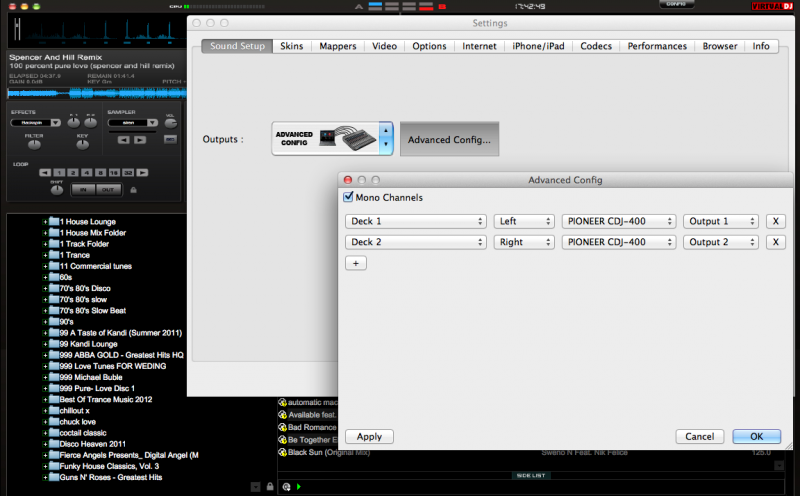Click the Apply button
The image size is (800, 496).
(x=369, y=437)
